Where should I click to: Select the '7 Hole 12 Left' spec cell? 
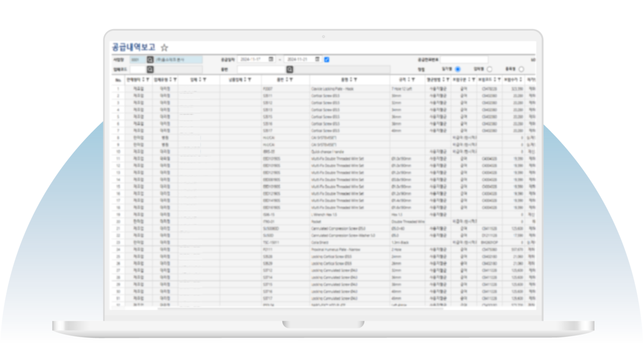[408, 89]
